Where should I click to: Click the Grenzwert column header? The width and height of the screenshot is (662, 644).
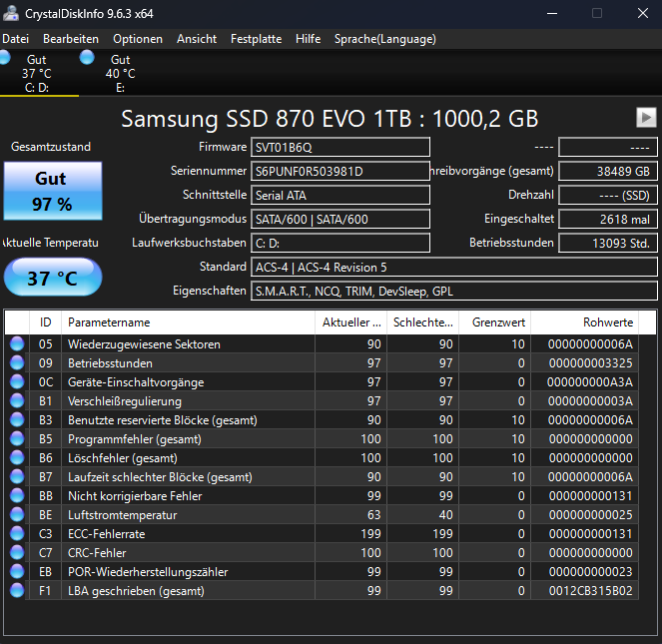[x=495, y=322]
